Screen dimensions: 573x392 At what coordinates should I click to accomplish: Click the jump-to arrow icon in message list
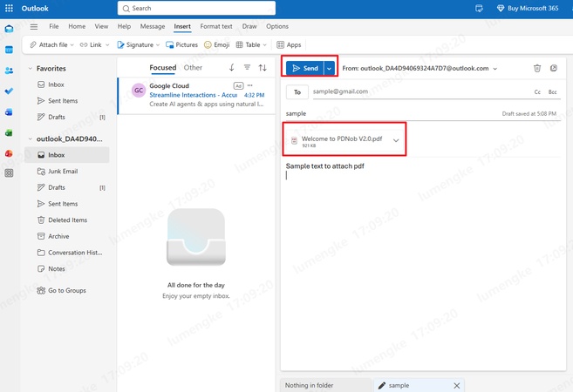[232, 68]
